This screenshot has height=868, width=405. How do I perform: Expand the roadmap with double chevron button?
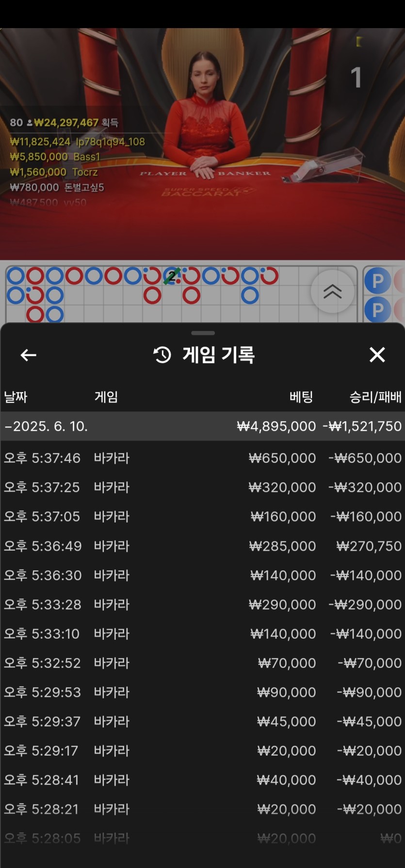[x=333, y=291]
